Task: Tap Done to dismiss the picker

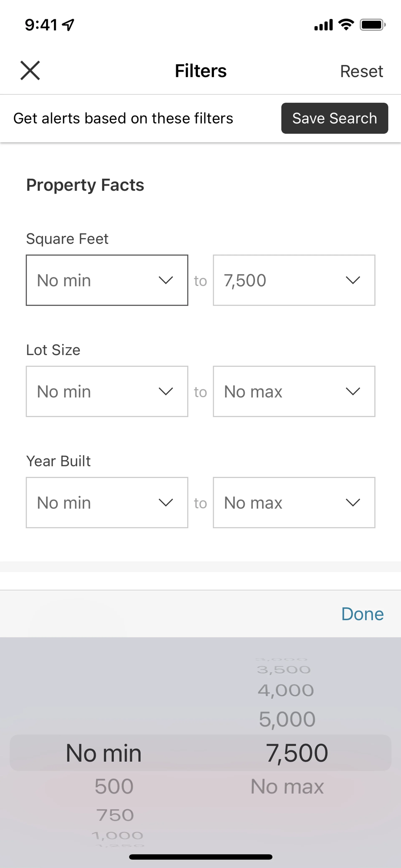Action: pyautogui.click(x=362, y=614)
